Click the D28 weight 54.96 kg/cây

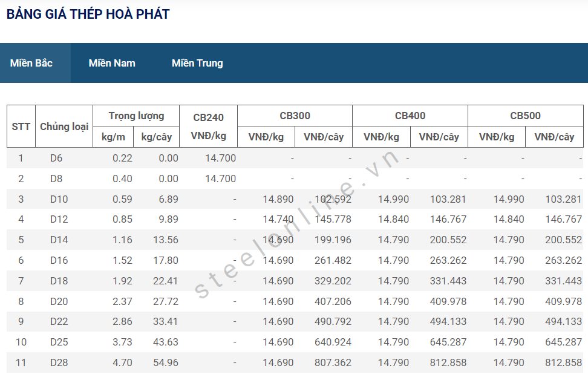tap(166, 362)
